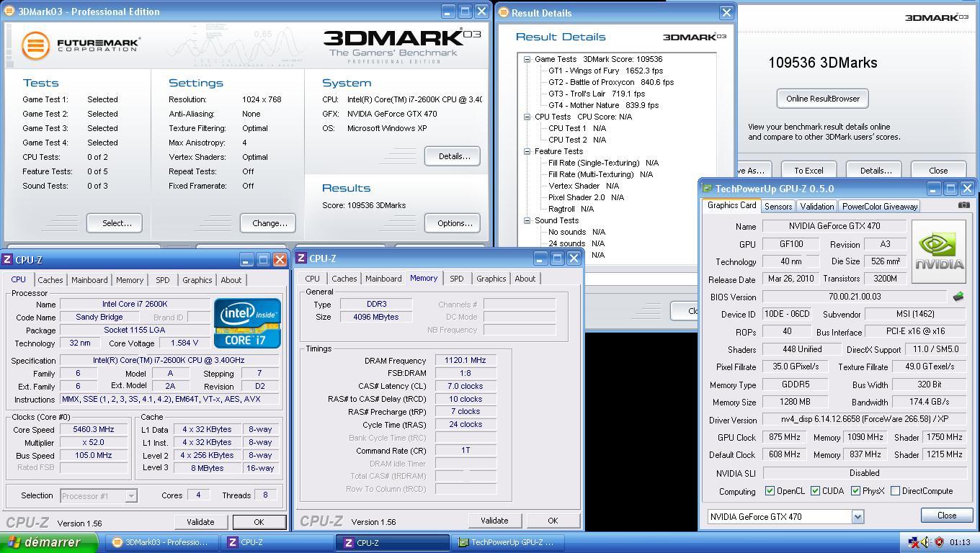Image resolution: width=980 pixels, height=553 pixels.
Task: Click the GPU-Z screenshot camera icon
Action: click(x=963, y=205)
